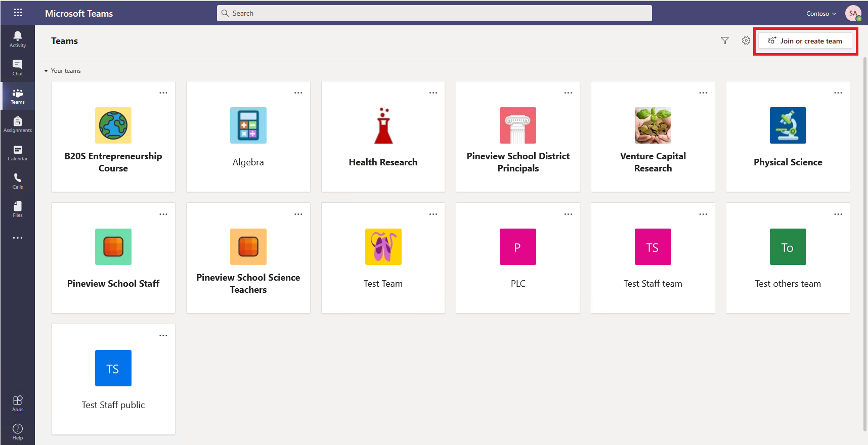Click the Algebra calculator team icon
The height and width of the screenshot is (445, 868).
(248, 125)
